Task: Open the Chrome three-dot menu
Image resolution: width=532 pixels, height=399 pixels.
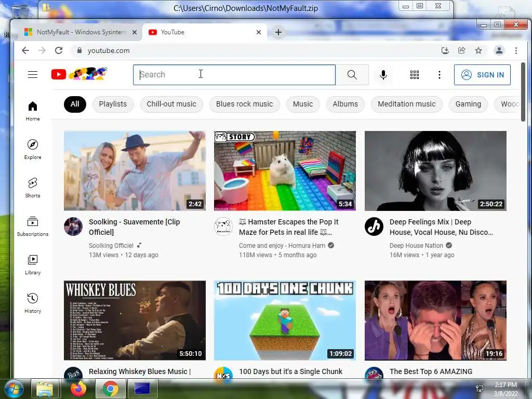Action: (x=516, y=50)
